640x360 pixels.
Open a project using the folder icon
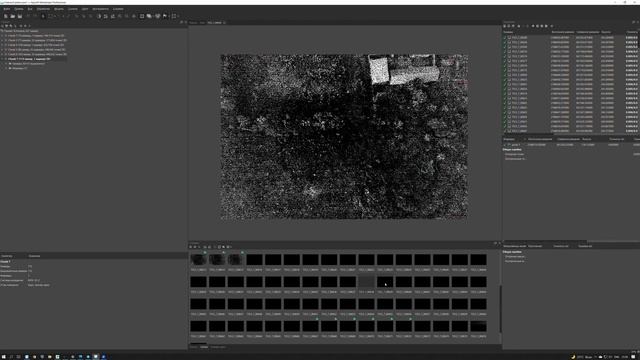[13, 16]
